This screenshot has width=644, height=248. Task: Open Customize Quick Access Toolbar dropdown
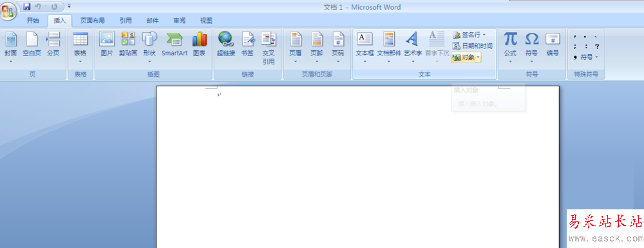point(69,6)
